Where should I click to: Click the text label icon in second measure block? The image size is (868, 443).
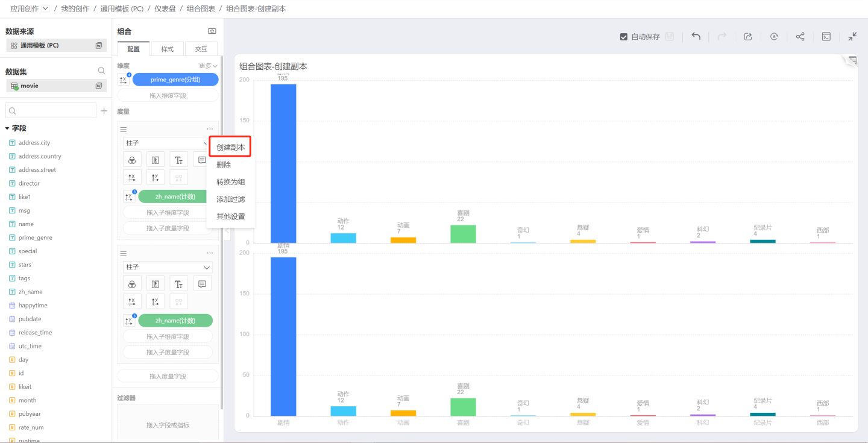[x=179, y=284]
